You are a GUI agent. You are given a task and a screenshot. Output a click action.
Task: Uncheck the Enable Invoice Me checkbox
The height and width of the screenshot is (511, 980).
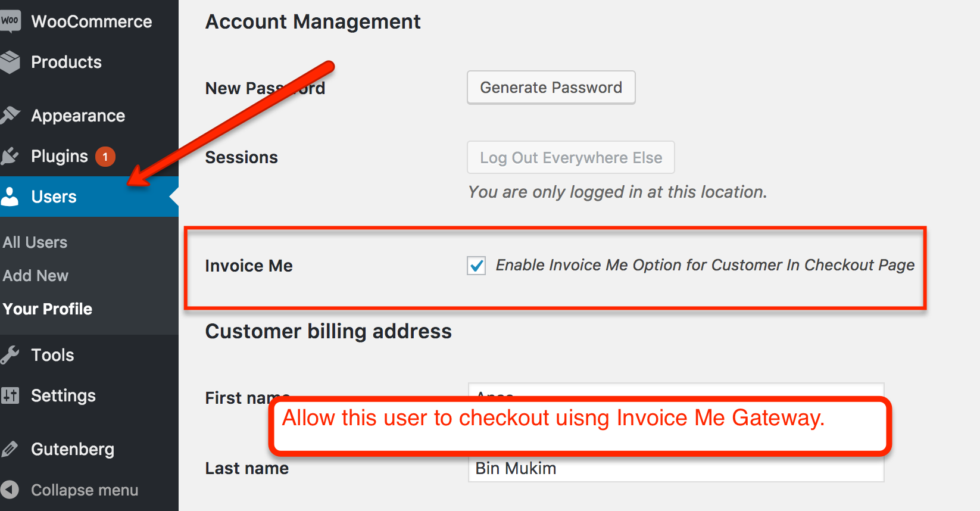(476, 266)
